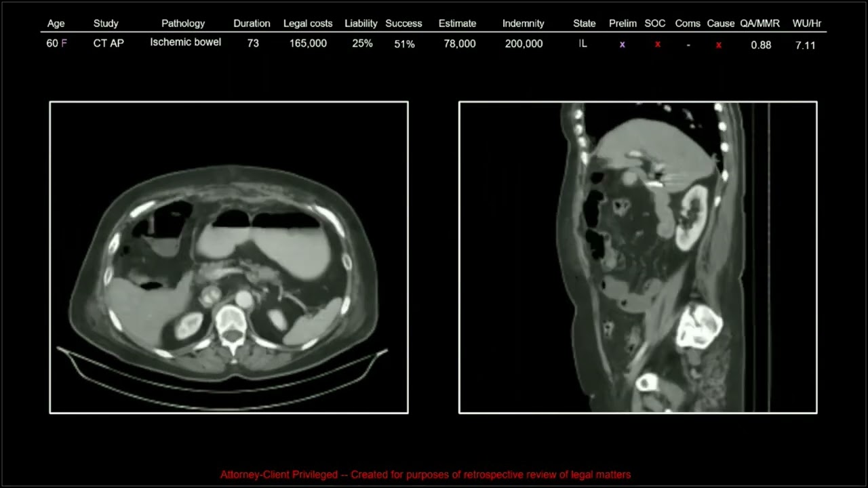Click the Indemnity column header
This screenshot has height=488, width=868.
(x=523, y=23)
